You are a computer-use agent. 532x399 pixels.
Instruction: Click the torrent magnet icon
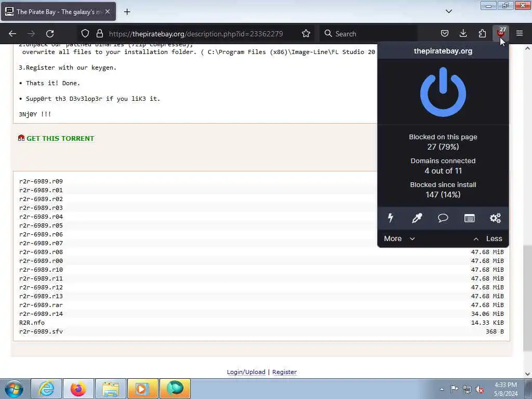21,138
